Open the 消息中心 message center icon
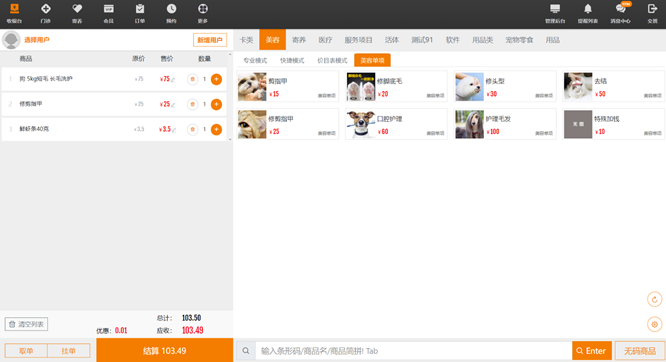This screenshot has width=666, height=362. [x=621, y=14]
